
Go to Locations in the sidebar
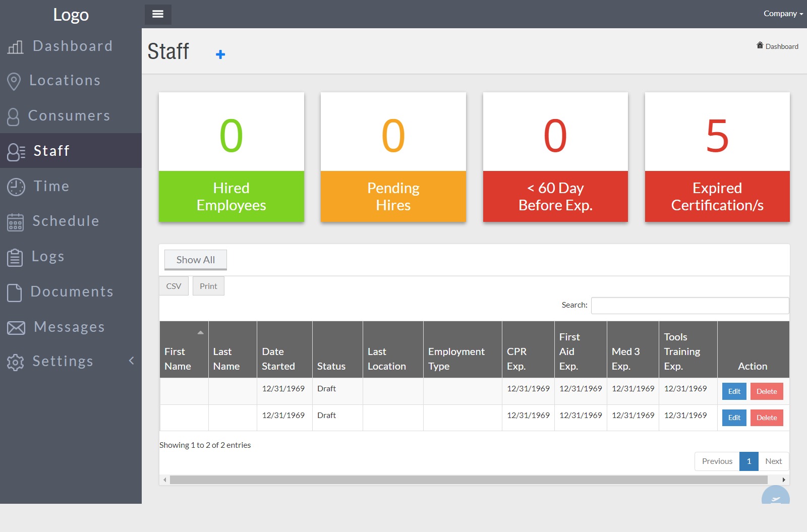pyautogui.click(x=71, y=81)
